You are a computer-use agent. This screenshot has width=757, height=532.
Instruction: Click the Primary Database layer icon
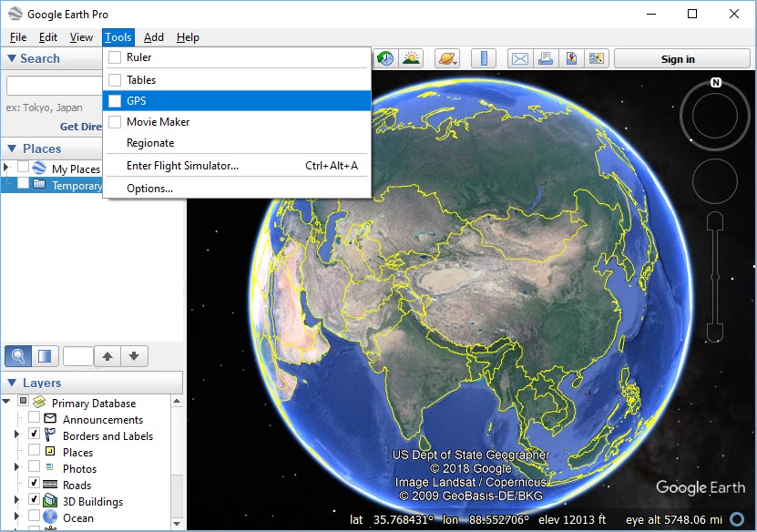pyautogui.click(x=39, y=402)
